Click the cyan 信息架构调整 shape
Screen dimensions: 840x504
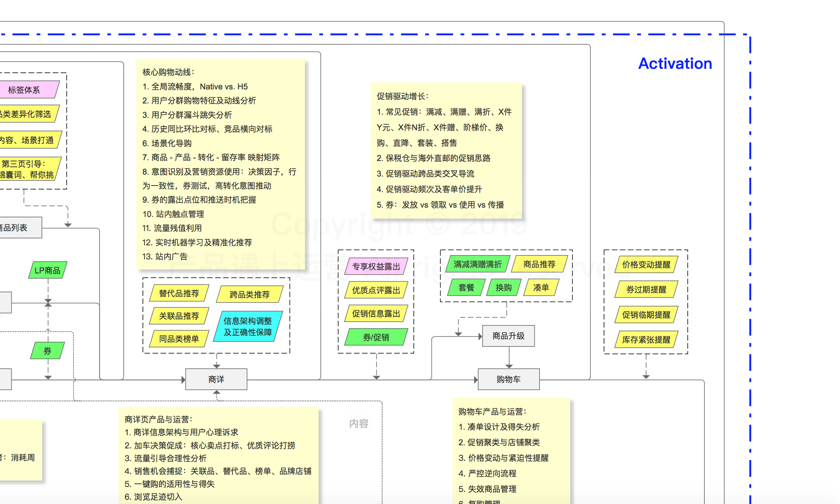pos(248,326)
